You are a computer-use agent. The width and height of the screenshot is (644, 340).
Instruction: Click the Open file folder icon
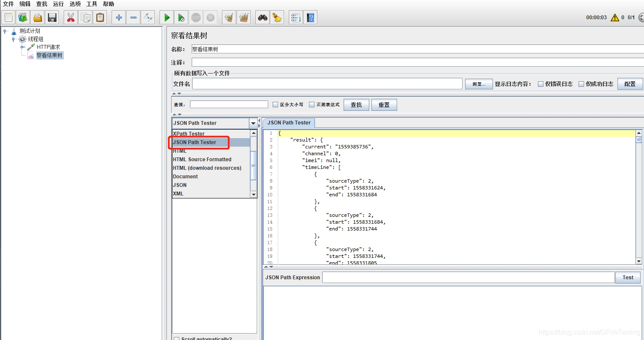tap(38, 18)
